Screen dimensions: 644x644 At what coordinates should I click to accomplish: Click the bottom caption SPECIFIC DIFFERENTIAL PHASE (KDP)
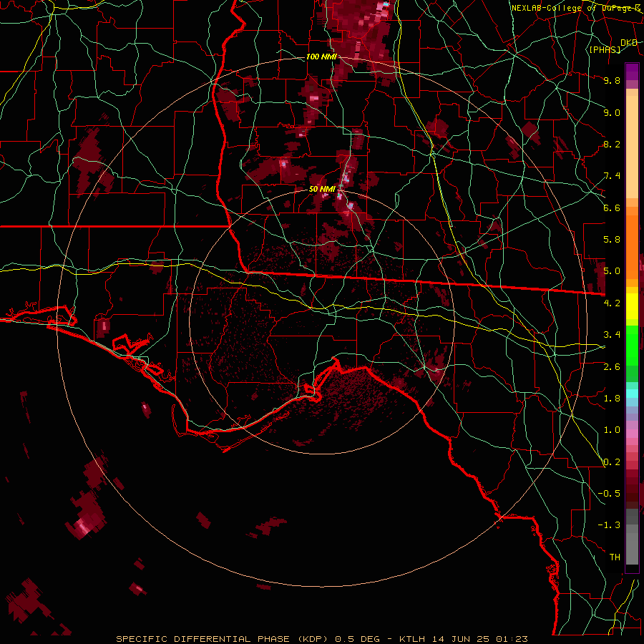223,639
